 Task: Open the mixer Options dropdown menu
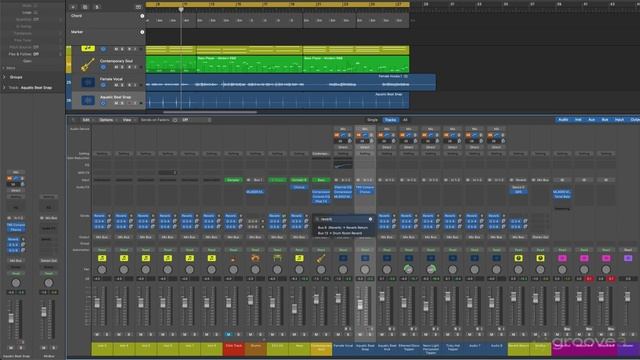(106, 120)
